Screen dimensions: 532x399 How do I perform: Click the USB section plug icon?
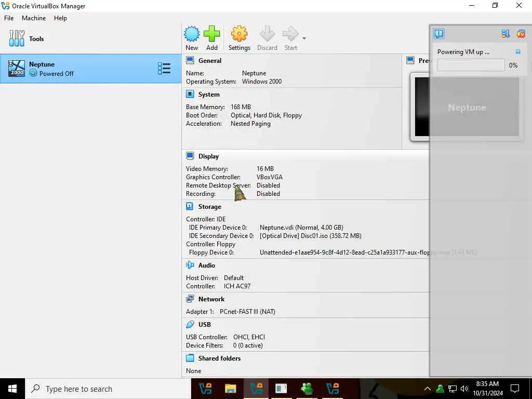point(190,324)
